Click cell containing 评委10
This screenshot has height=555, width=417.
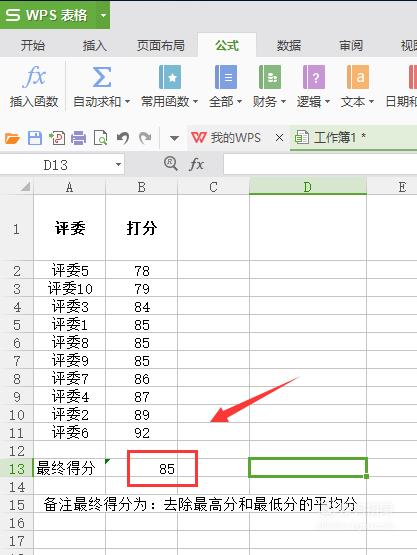(x=70, y=288)
